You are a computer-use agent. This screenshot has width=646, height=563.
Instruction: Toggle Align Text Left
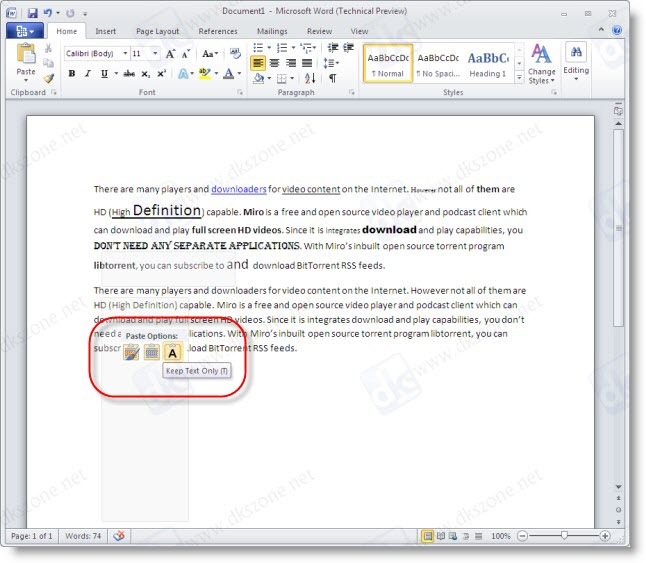258,63
